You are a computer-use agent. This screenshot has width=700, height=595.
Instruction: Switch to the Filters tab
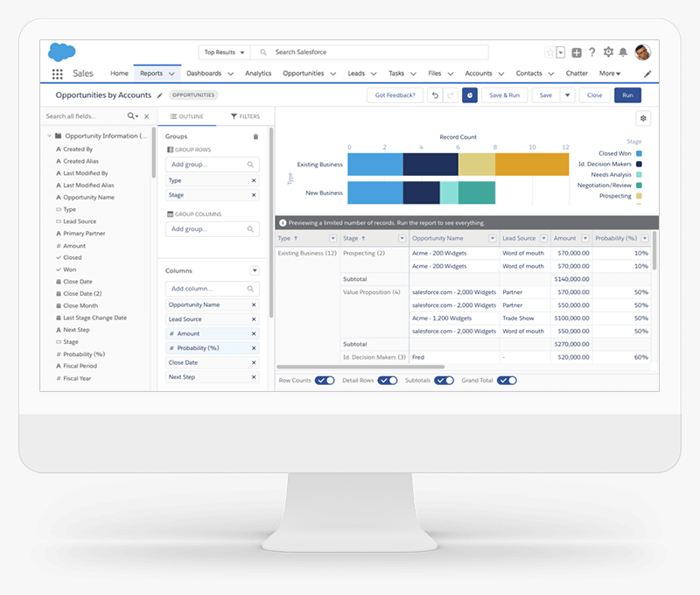tap(245, 116)
